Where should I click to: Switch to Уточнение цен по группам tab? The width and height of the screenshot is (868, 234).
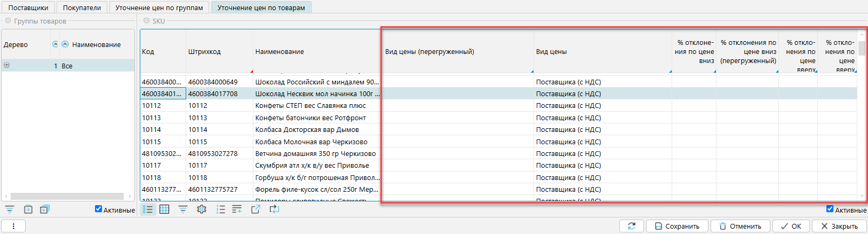tap(159, 7)
